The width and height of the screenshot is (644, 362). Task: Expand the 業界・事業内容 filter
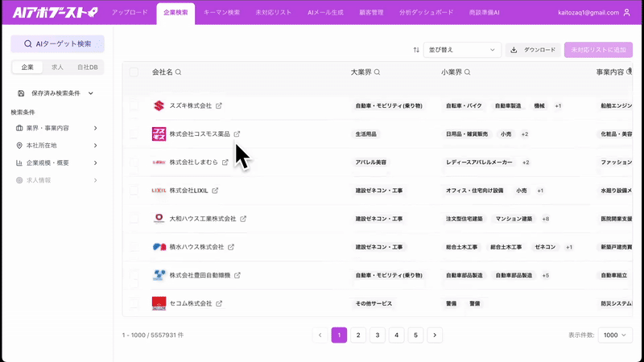click(x=57, y=128)
